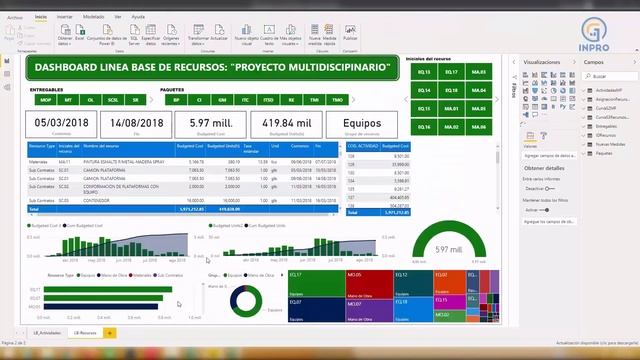This screenshot has width=640, height=360.
Task: Click the Buscar field in Campos
Action: [x=610, y=76]
